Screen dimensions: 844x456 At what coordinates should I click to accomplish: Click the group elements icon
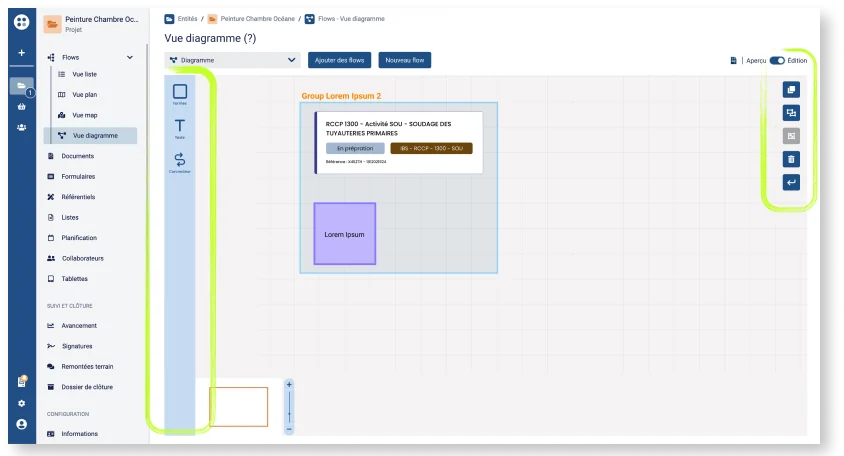click(x=791, y=113)
